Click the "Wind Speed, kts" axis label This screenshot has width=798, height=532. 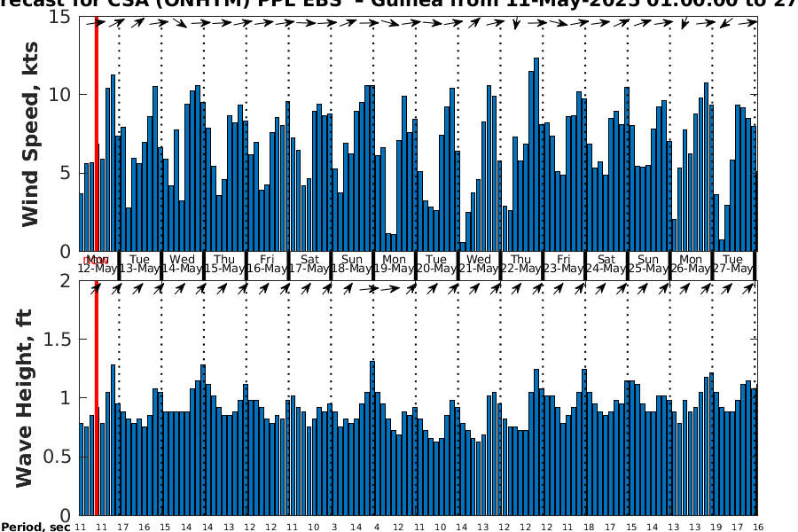coord(30,134)
